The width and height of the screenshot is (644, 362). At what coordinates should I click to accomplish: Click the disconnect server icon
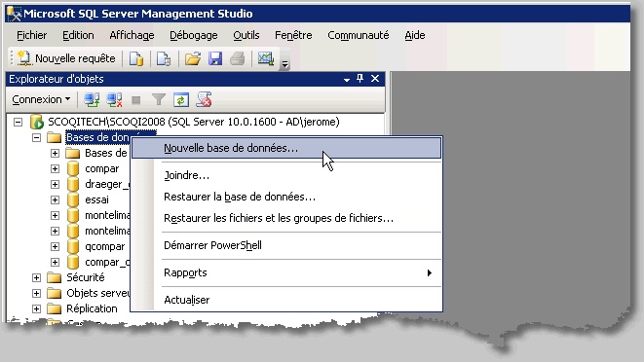[x=114, y=99]
